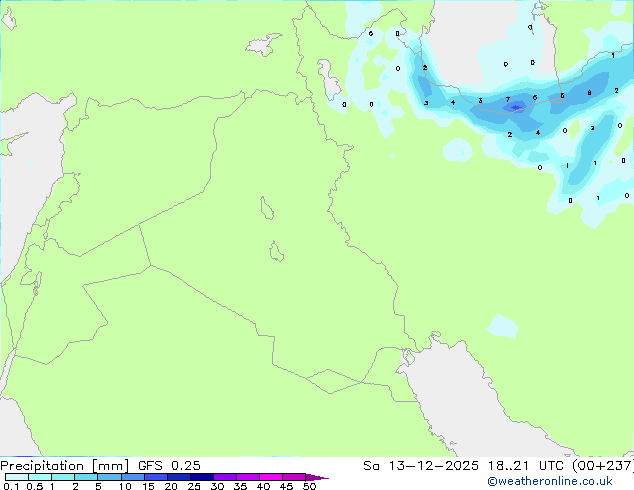Click the 40–45 mm magenta legend swatch

[x=271, y=477]
